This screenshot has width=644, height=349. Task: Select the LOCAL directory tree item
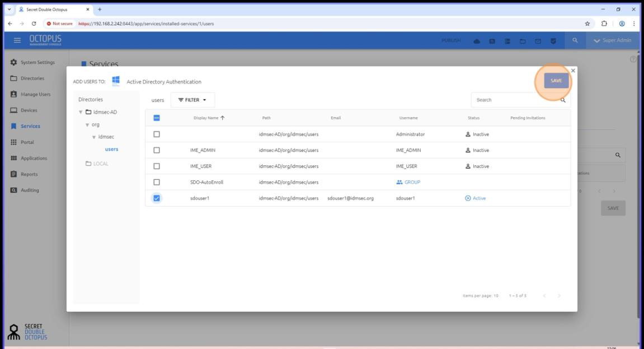pyautogui.click(x=101, y=164)
